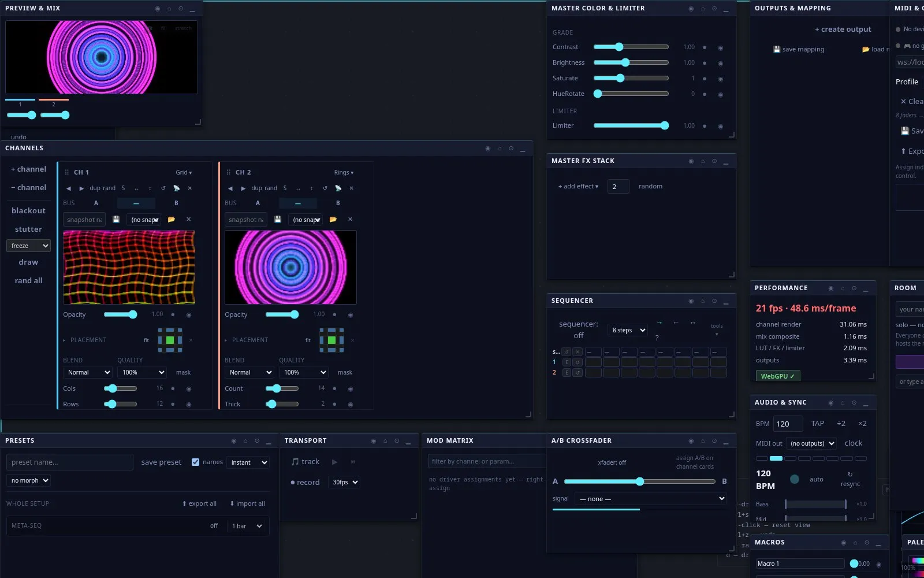Open the sequencer help question mark

point(657,338)
